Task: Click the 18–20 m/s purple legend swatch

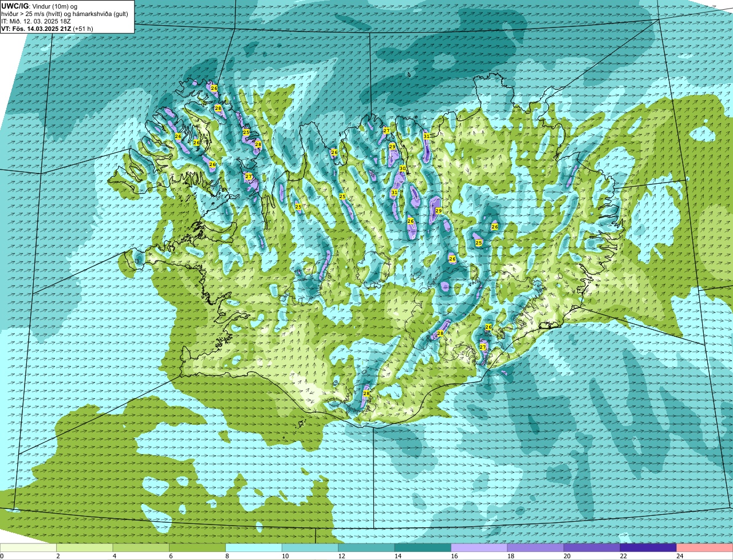Action: tap(536, 548)
